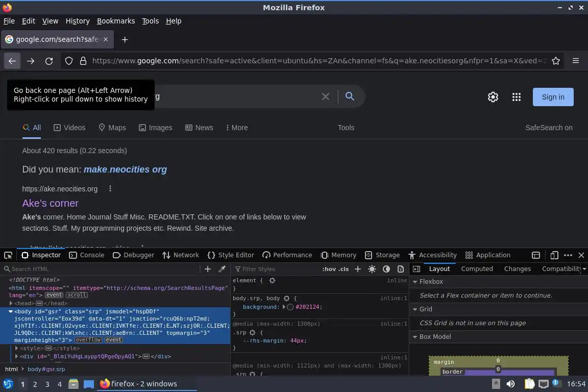Toggle dark color scheme simulation

(x=386, y=269)
